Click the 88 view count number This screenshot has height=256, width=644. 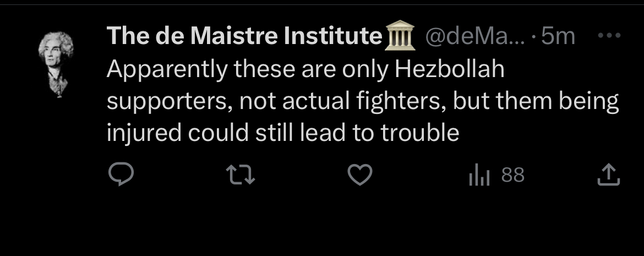click(x=513, y=176)
